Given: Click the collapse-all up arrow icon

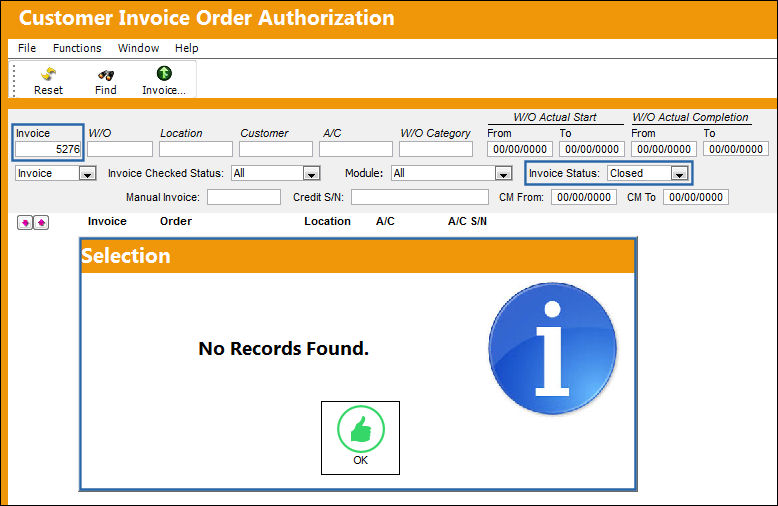Looking at the screenshot, I should 41,223.
